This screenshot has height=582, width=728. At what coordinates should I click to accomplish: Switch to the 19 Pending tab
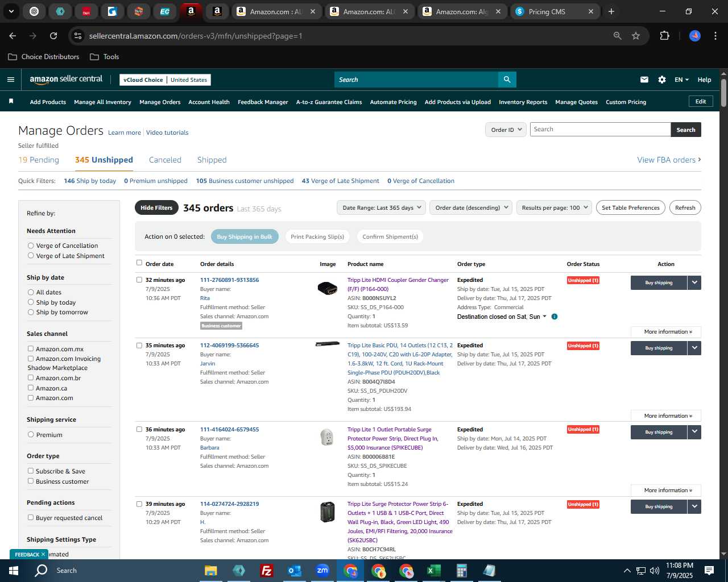tap(39, 160)
